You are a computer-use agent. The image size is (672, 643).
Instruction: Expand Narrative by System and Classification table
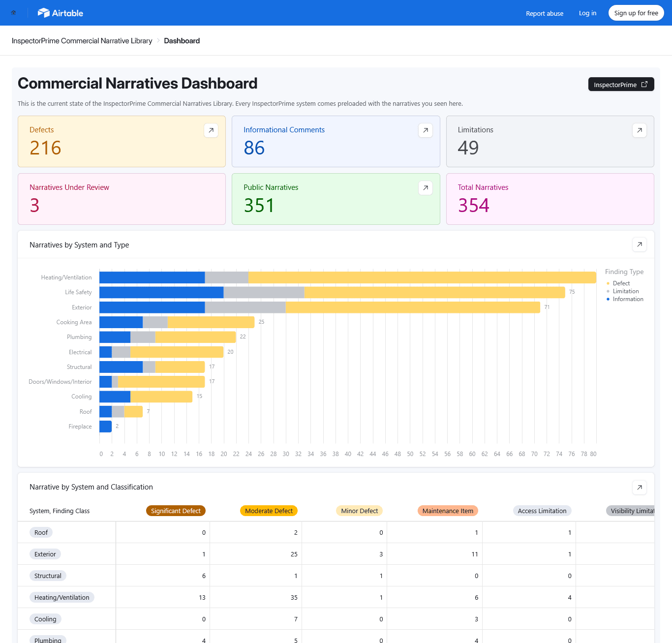639,488
